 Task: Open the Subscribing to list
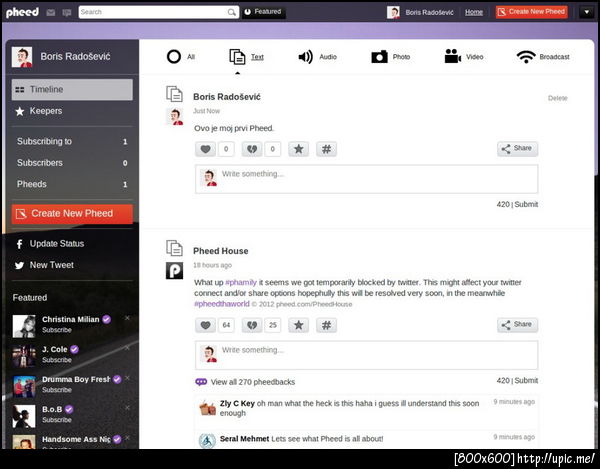(x=72, y=142)
